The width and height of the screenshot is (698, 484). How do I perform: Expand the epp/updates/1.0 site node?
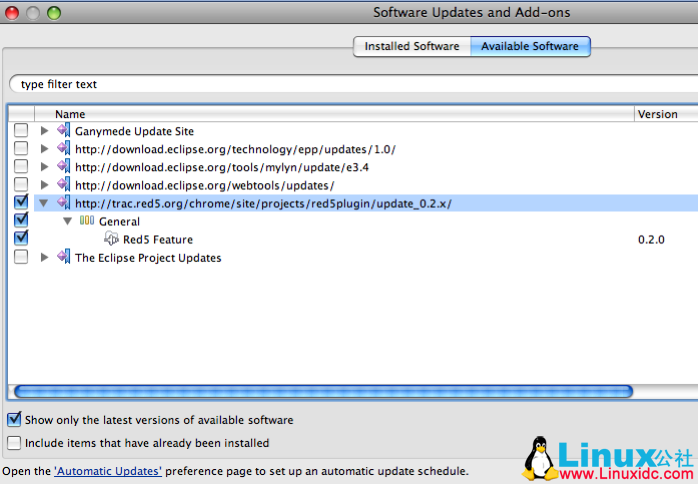tap(44, 149)
